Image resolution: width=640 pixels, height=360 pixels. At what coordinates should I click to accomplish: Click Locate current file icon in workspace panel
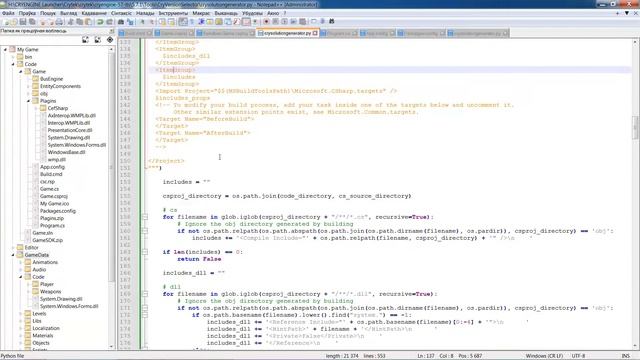pyautogui.click(x=110, y=40)
